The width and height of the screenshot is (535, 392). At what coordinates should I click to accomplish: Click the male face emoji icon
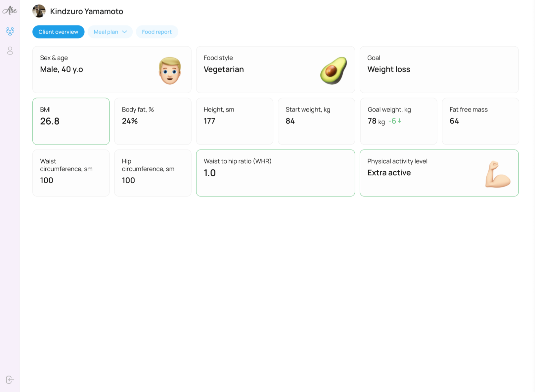click(x=170, y=70)
